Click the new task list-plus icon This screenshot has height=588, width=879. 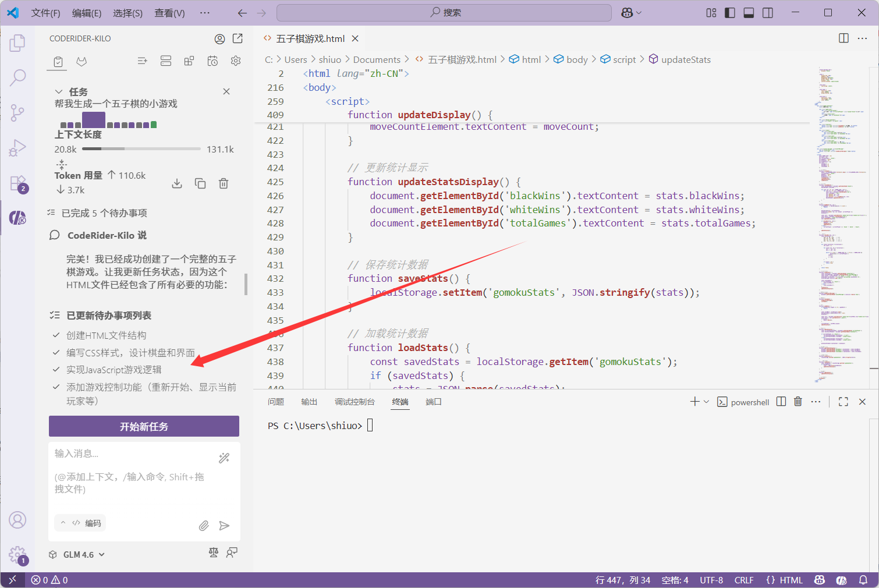142,61
